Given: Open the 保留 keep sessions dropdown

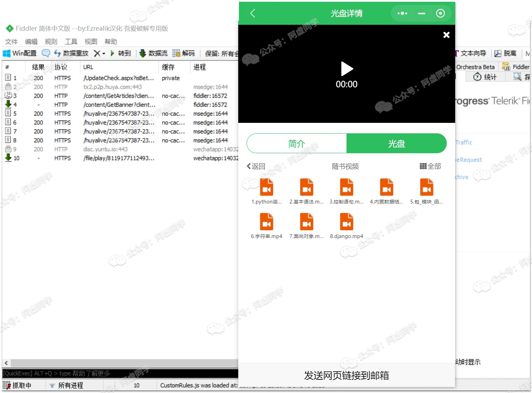Looking at the screenshot, I should [221, 54].
